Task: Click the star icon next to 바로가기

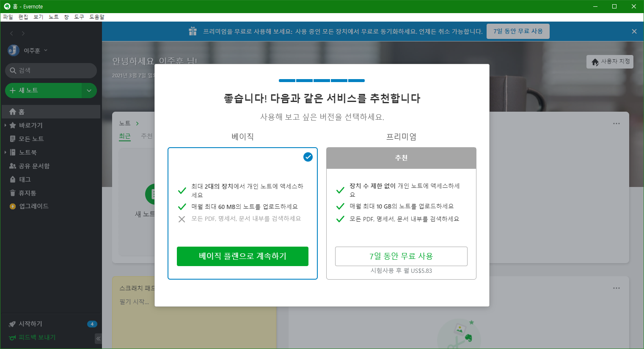Action: (13, 125)
